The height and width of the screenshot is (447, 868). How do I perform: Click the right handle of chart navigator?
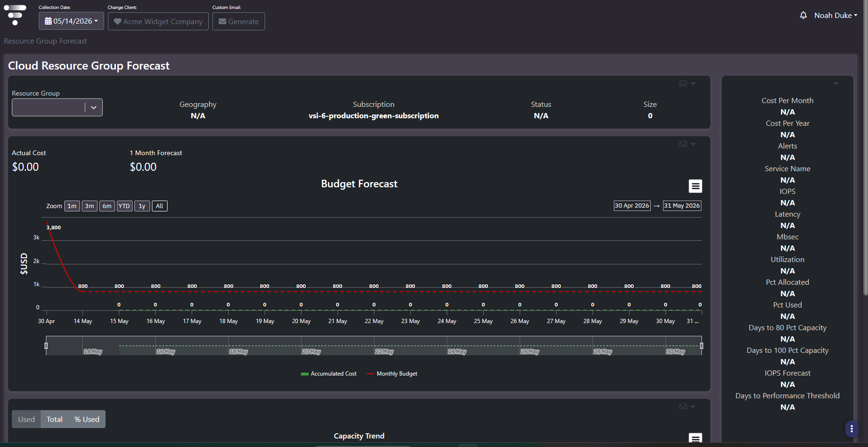coord(701,346)
